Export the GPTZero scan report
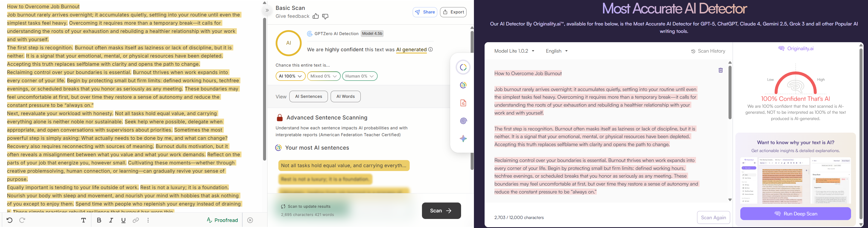The image size is (868, 228). [453, 12]
